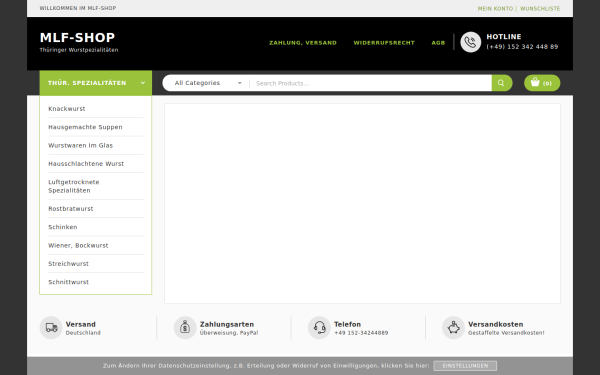Click the Telefon number +49 152-34244889
The width and height of the screenshot is (600, 375).
tap(361, 333)
